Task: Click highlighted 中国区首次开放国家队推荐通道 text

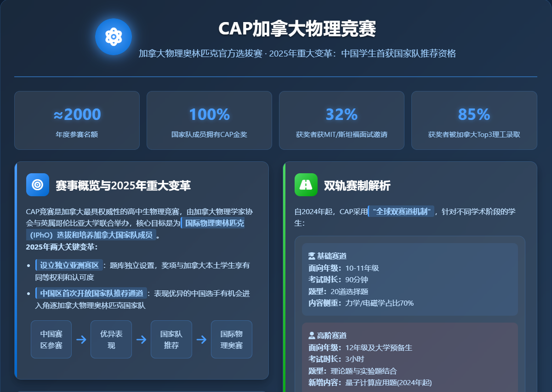Action: (x=91, y=293)
